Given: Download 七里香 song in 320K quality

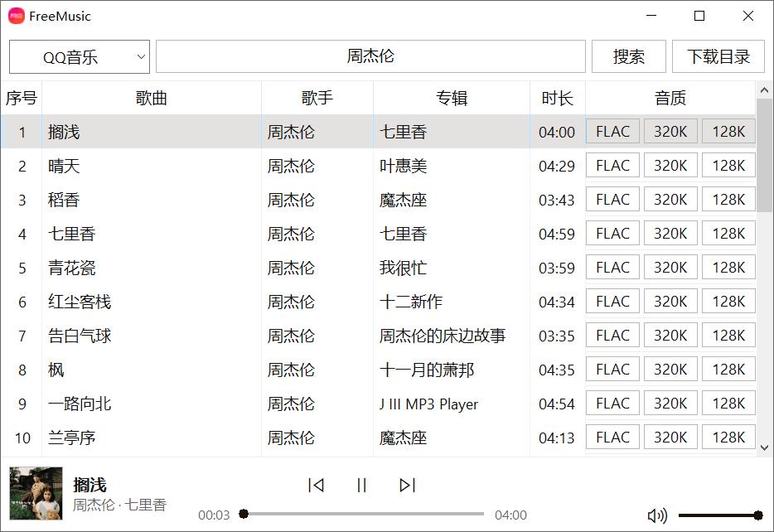Looking at the screenshot, I should pos(670,234).
